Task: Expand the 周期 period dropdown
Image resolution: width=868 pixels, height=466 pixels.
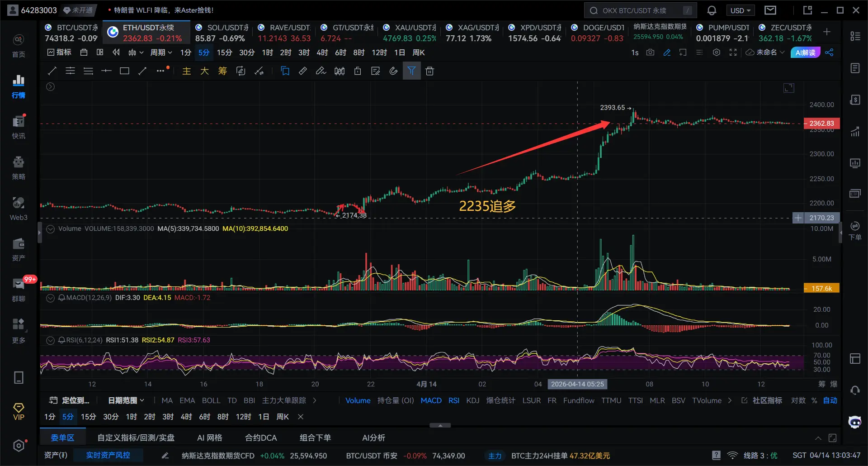Action: point(161,52)
